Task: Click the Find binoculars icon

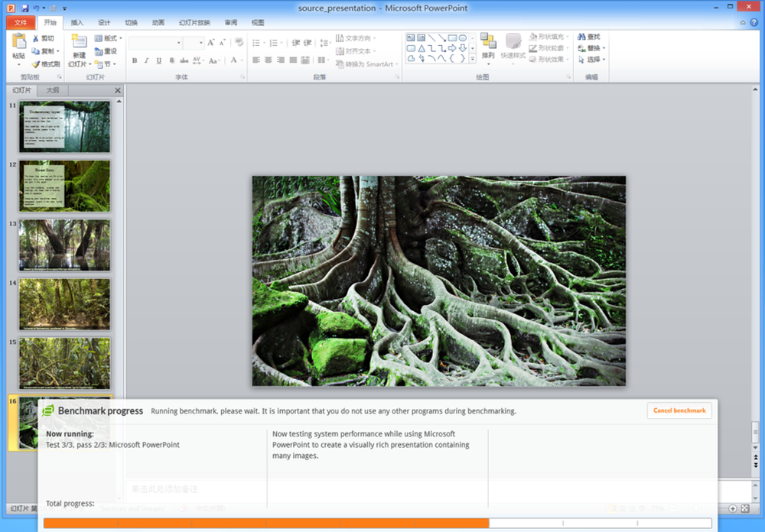Action: (581, 37)
